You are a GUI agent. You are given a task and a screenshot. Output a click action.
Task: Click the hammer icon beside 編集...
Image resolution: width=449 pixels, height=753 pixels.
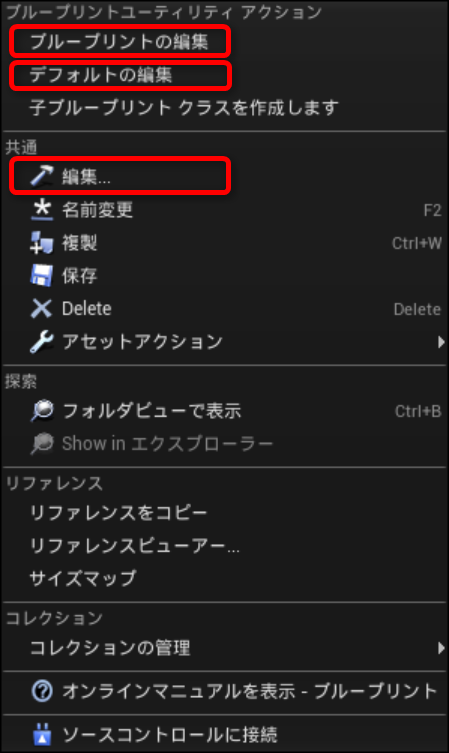pyautogui.click(x=42, y=176)
